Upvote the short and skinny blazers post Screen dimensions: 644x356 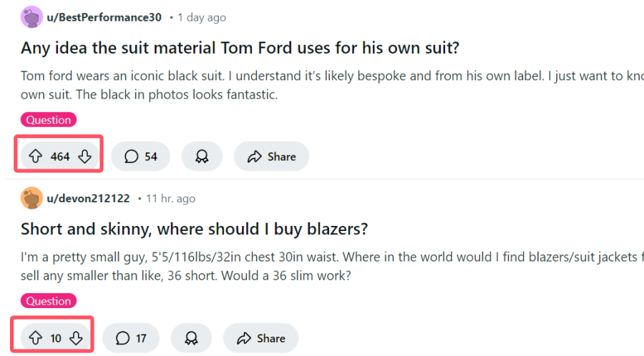click(35, 338)
